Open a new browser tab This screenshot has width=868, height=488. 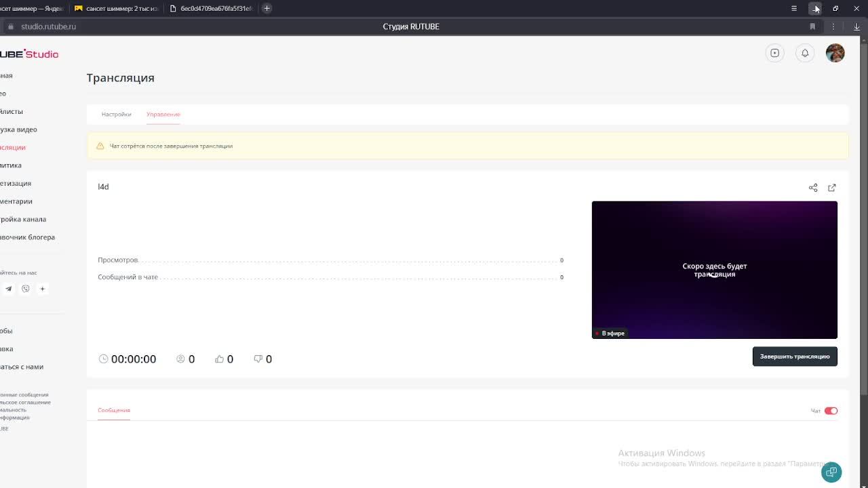pyautogui.click(x=267, y=8)
